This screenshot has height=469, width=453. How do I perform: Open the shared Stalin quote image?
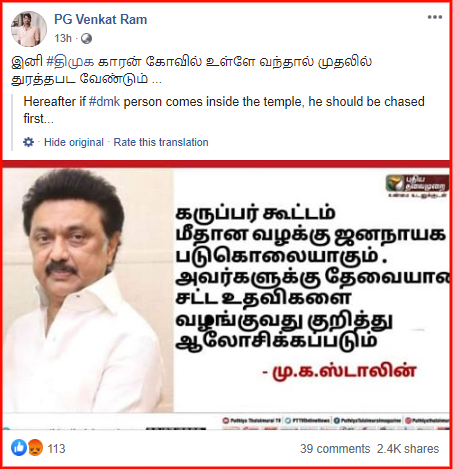tap(226, 299)
